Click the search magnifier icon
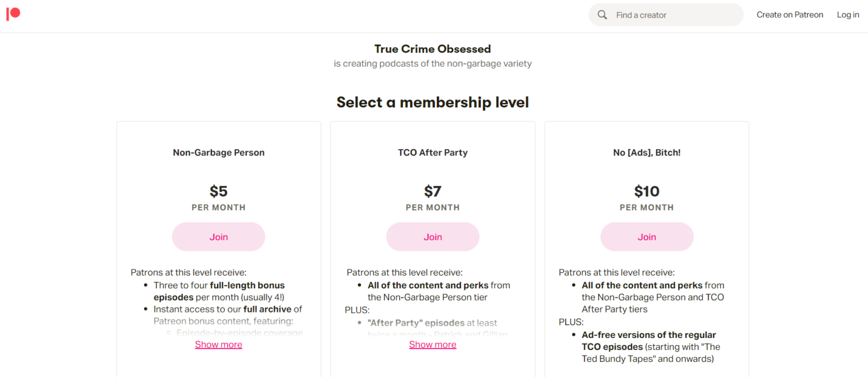The width and height of the screenshot is (868, 377). (602, 15)
